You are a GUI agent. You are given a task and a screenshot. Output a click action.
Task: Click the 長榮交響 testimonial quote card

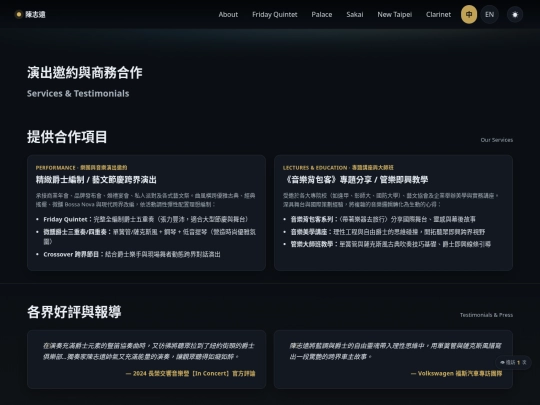tap(146, 359)
